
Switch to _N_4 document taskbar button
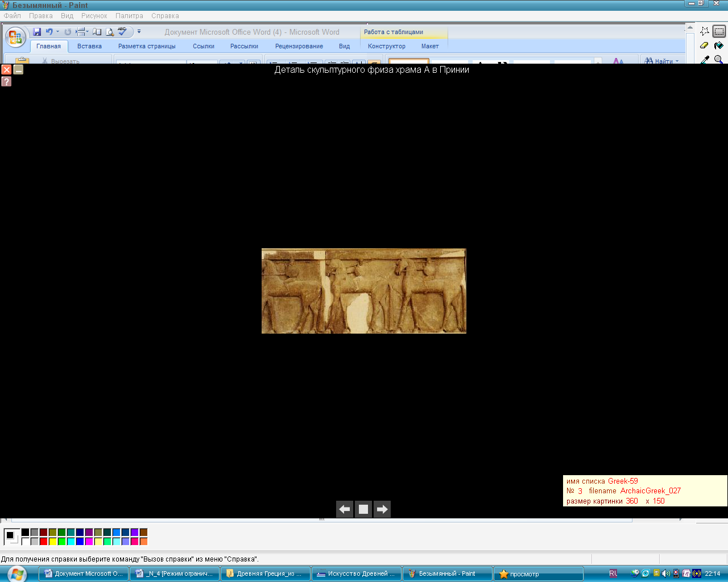(x=175, y=573)
